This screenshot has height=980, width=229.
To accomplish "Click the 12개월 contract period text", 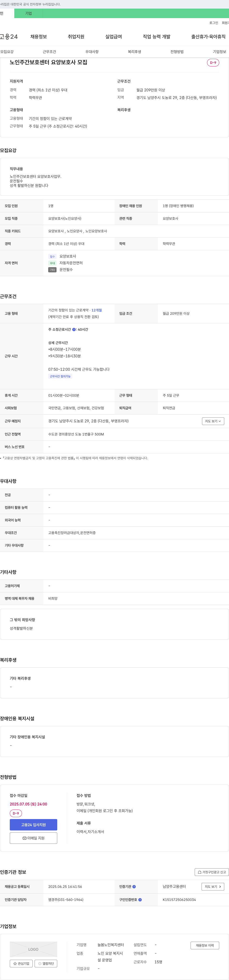I will tap(96, 310).
